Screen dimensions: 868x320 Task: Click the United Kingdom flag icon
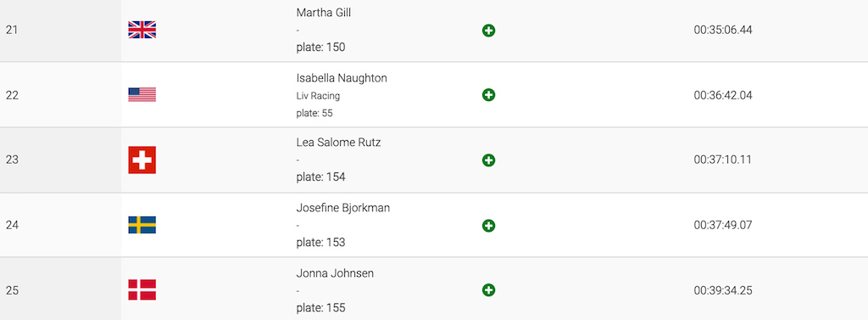[x=142, y=30]
